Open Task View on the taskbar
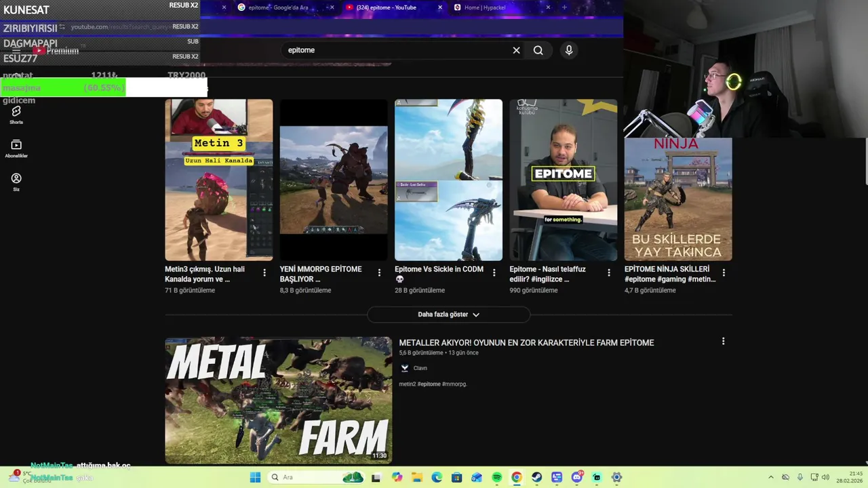Image resolution: width=868 pixels, height=488 pixels. [x=376, y=477]
